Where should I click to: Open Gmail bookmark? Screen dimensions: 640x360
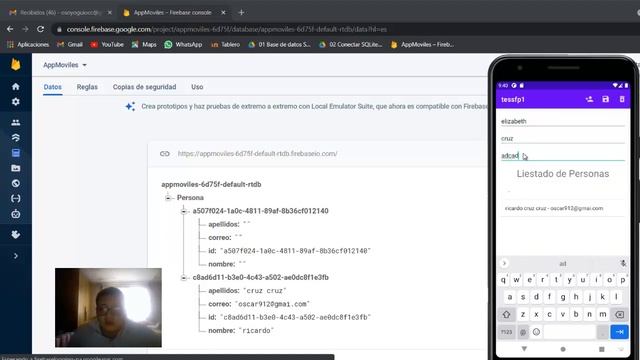point(70,44)
